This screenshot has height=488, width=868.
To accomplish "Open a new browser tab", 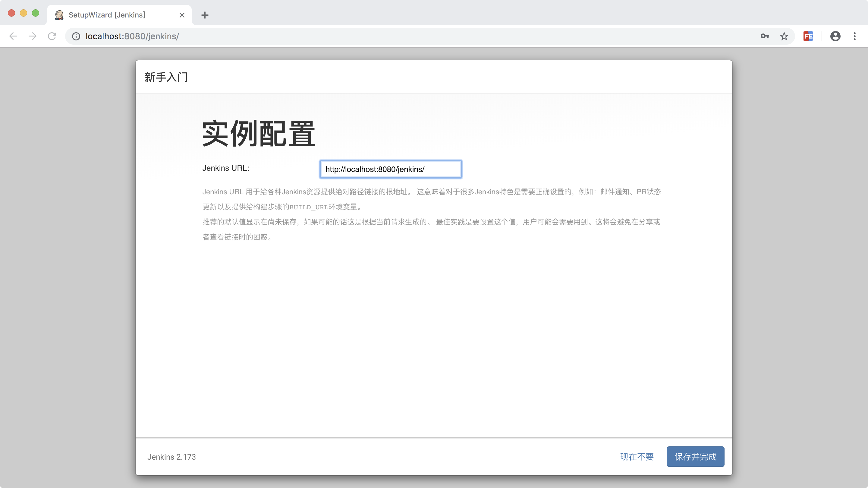I will [205, 15].
